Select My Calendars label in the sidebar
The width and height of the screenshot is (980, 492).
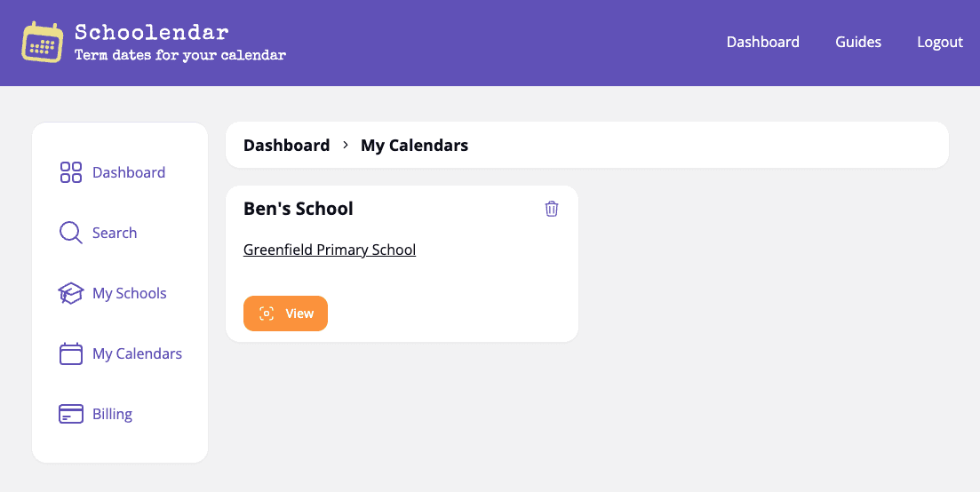[x=137, y=353]
